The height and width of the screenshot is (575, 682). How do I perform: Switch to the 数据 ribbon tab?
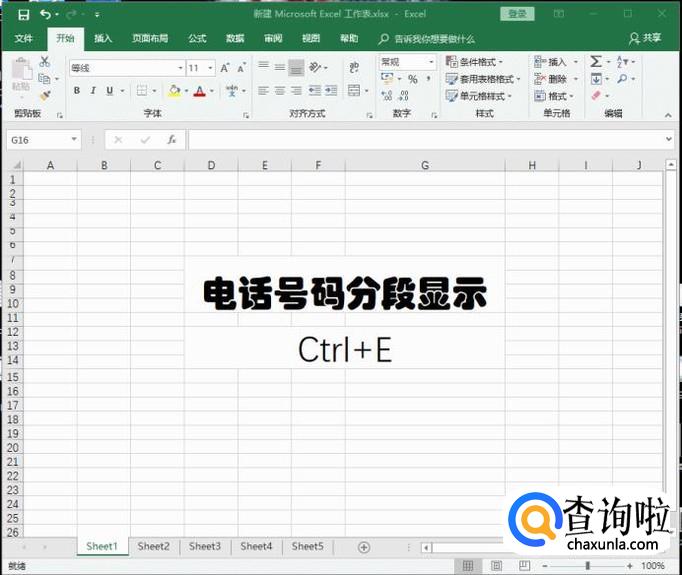coord(235,39)
